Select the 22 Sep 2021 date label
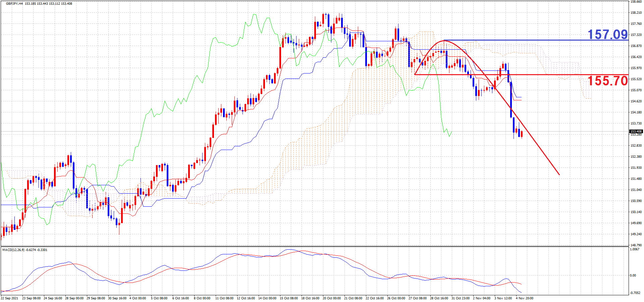 point(10,298)
